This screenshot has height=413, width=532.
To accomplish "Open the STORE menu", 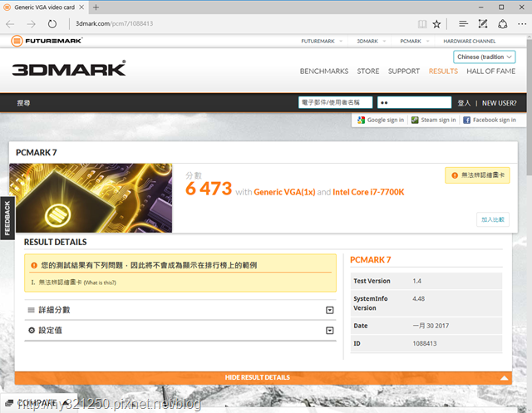I will (x=368, y=71).
